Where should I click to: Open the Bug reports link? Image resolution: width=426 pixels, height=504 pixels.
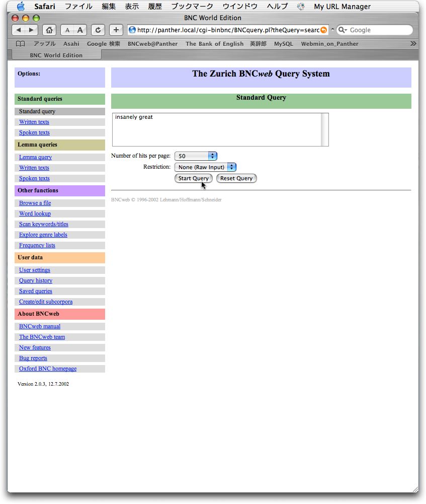click(33, 358)
